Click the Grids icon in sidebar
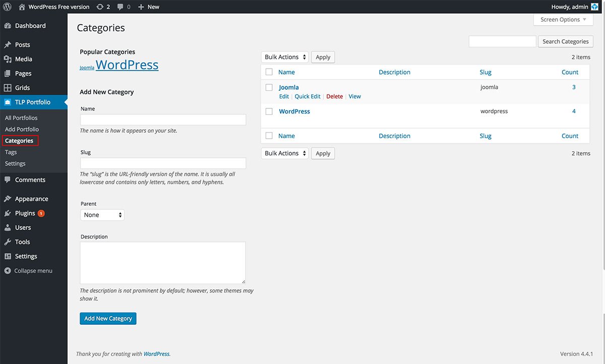This screenshot has height=364, width=605. [8, 88]
